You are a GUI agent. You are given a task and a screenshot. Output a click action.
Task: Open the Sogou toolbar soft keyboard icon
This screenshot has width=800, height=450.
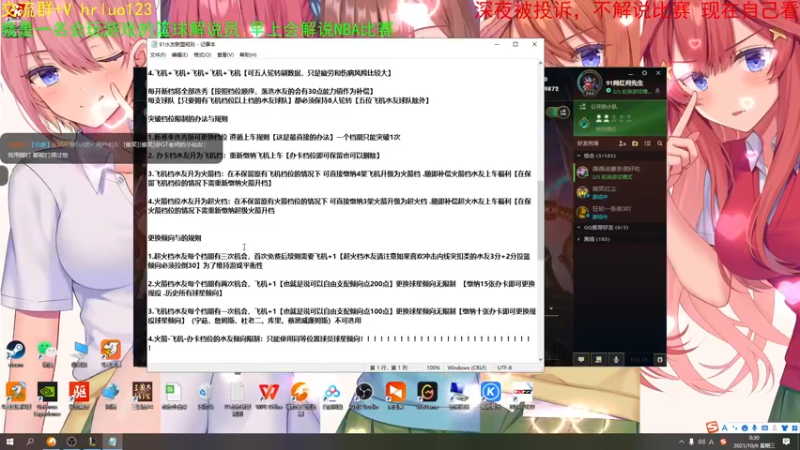(764, 428)
